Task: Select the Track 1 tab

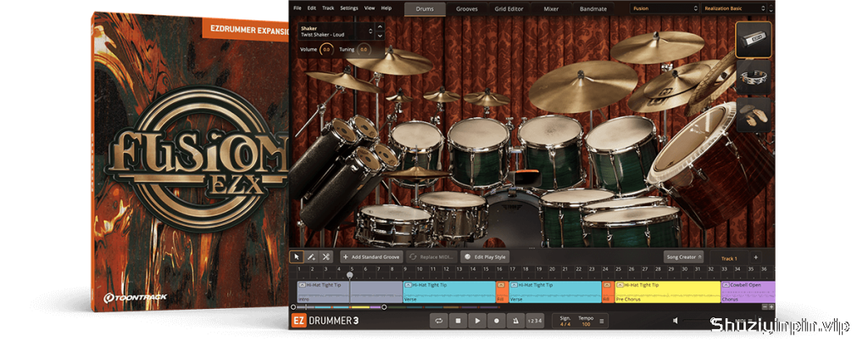Action: point(728,258)
